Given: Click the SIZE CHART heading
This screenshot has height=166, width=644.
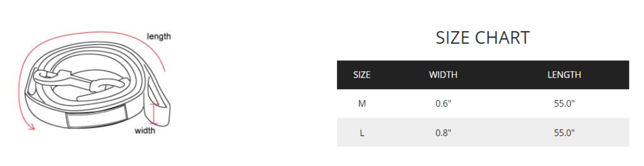Looking at the screenshot, I should [482, 38].
